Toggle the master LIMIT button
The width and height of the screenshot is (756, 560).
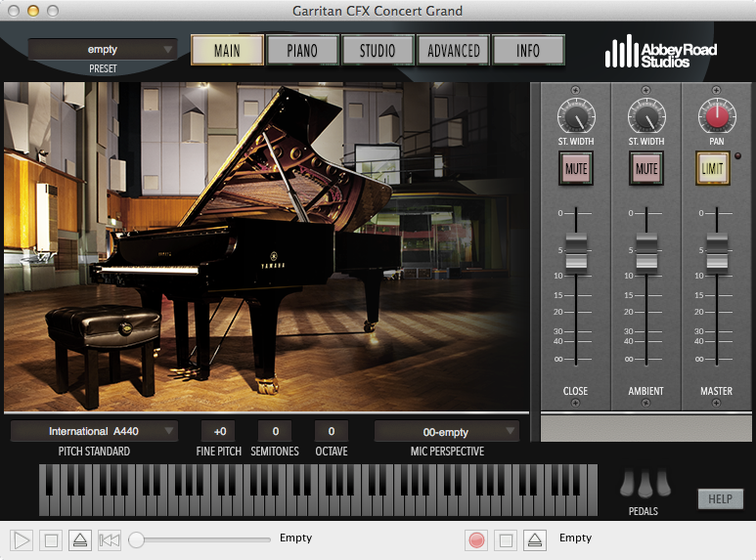712,168
